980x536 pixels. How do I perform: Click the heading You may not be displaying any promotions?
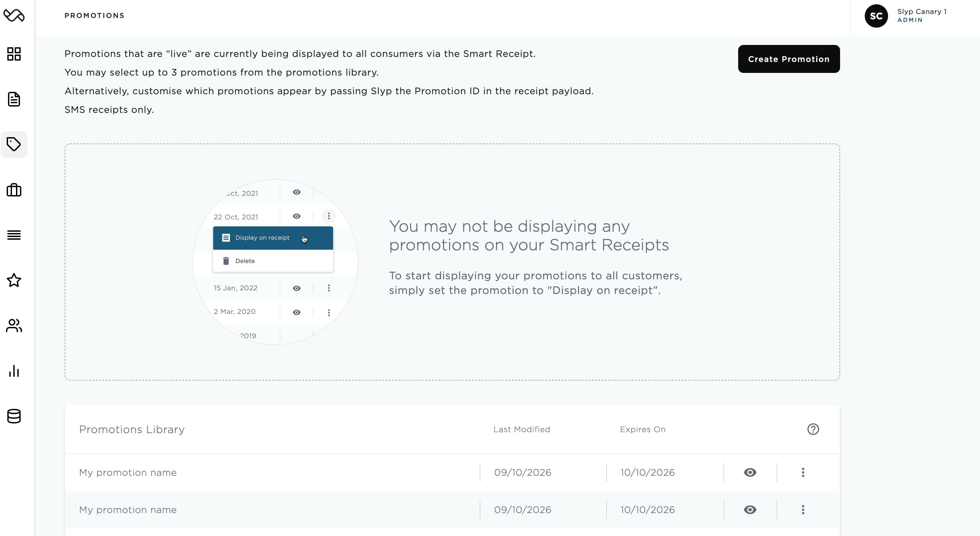click(529, 235)
